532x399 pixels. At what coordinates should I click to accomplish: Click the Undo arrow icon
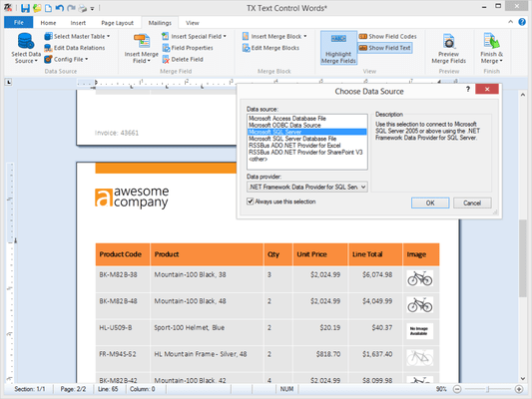point(60,8)
